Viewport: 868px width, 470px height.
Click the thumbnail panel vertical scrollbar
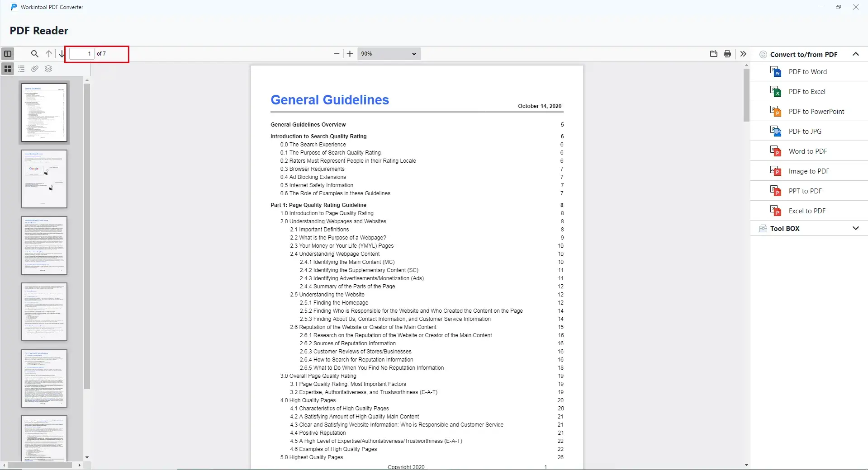[87, 236]
